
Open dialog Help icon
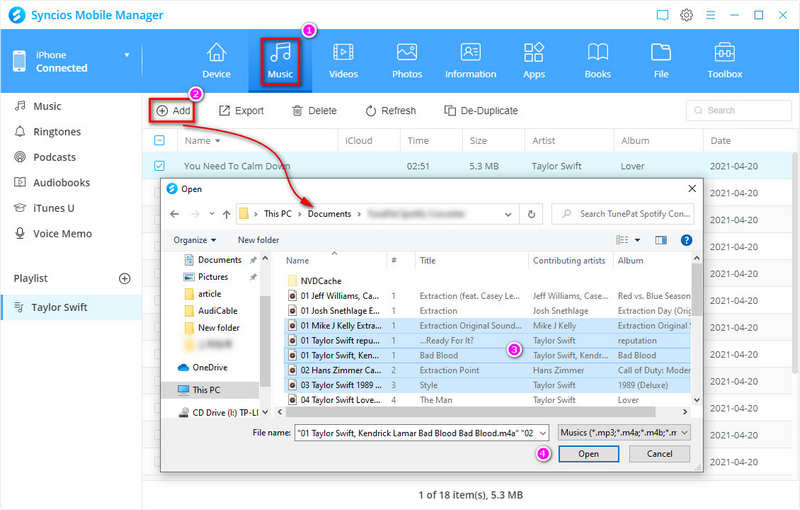click(x=686, y=240)
